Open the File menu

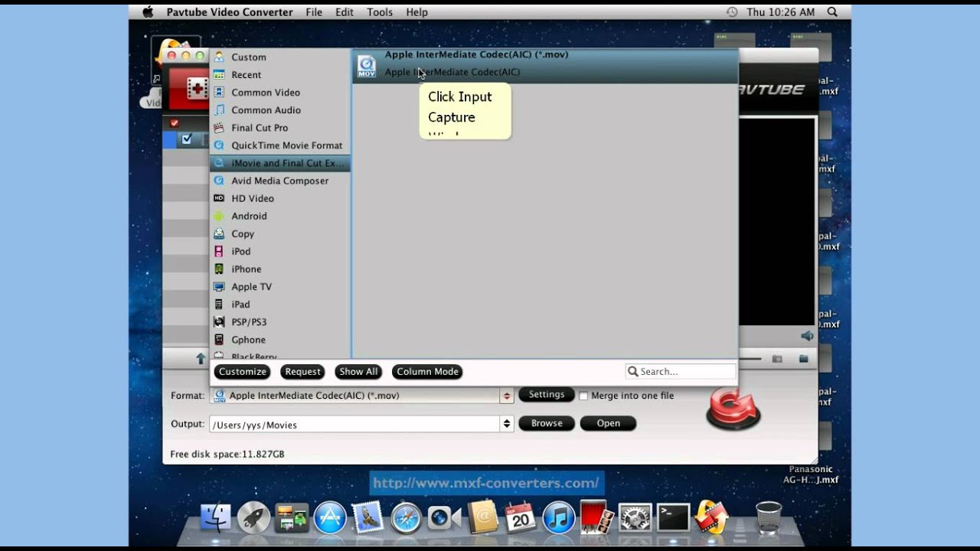tap(314, 12)
